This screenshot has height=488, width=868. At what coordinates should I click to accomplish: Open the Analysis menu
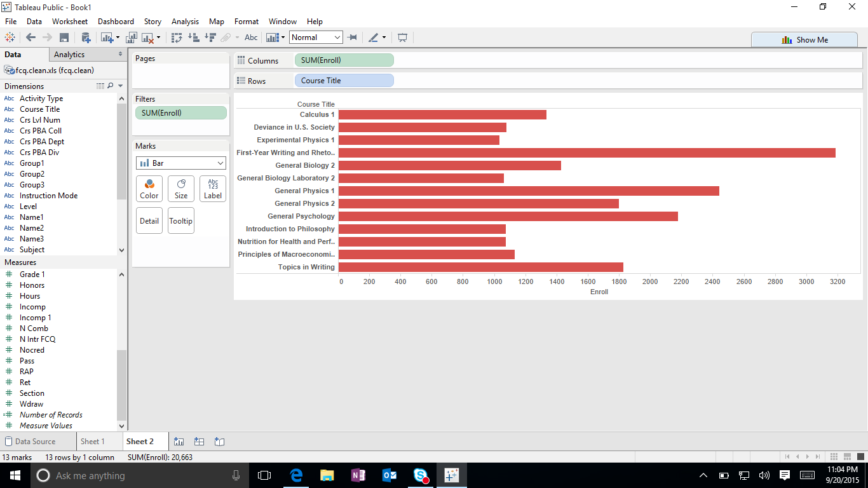[x=185, y=21]
